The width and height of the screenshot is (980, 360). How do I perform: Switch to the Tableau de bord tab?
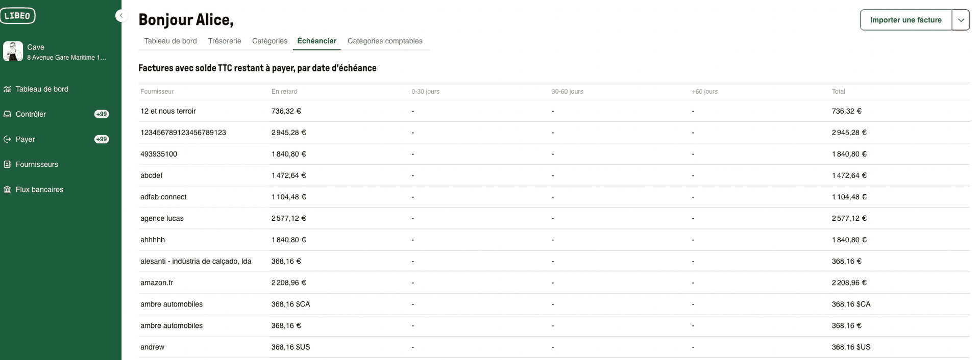tap(170, 41)
